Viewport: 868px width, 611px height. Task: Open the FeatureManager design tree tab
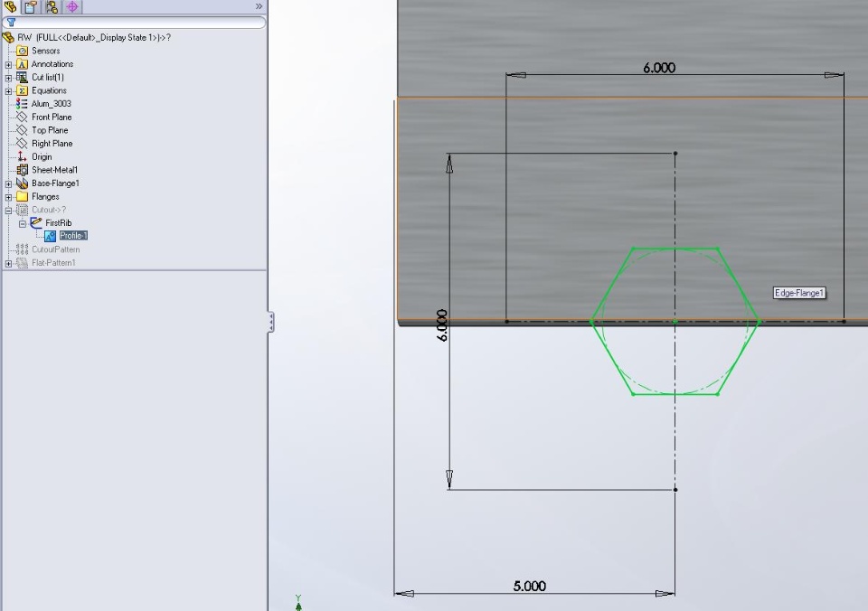[x=11, y=6]
